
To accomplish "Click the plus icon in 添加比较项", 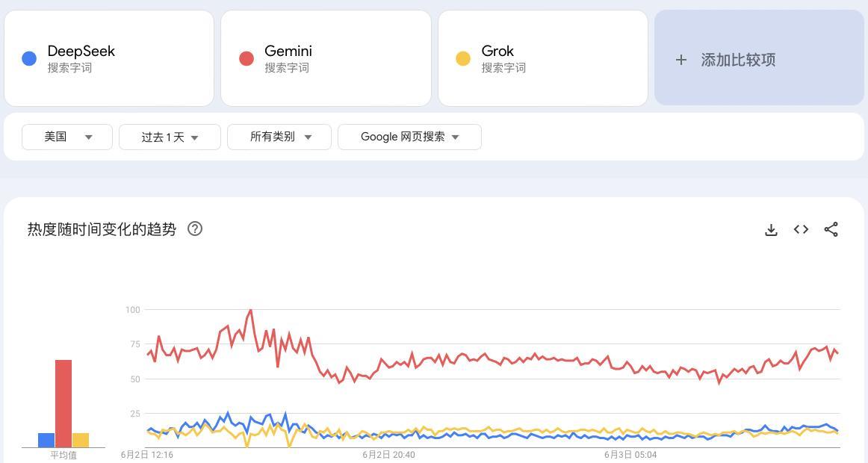I will pyautogui.click(x=681, y=60).
